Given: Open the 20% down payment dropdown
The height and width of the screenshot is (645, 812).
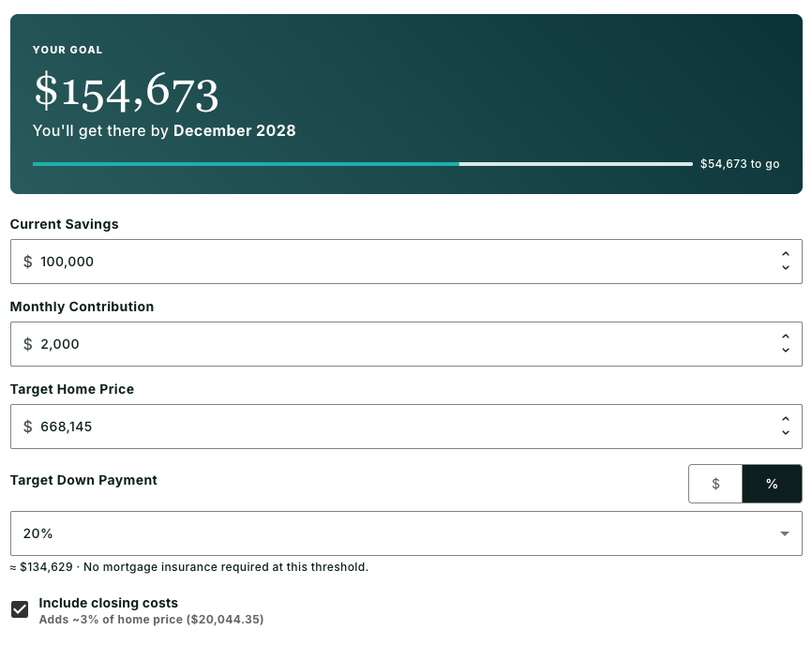Looking at the screenshot, I should (x=406, y=533).
